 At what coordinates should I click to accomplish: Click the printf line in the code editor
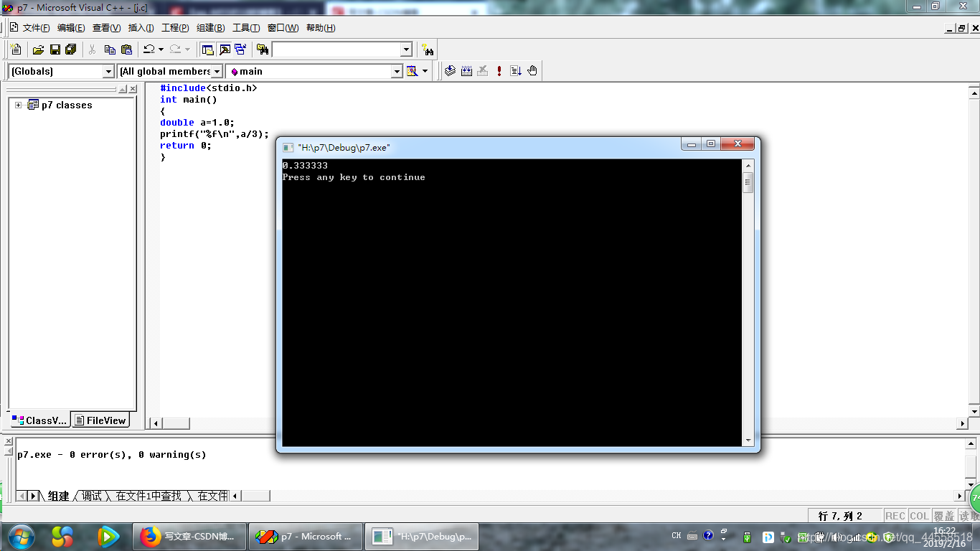215,133
